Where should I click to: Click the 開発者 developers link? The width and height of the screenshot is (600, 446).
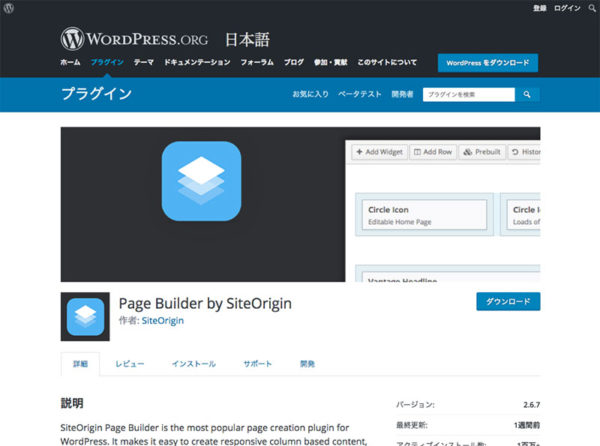tap(402, 94)
